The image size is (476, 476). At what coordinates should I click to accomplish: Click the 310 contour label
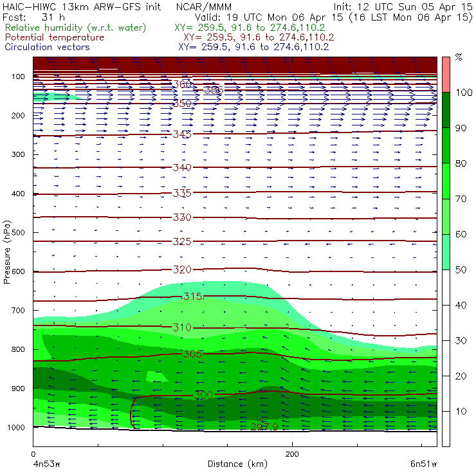(182, 327)
